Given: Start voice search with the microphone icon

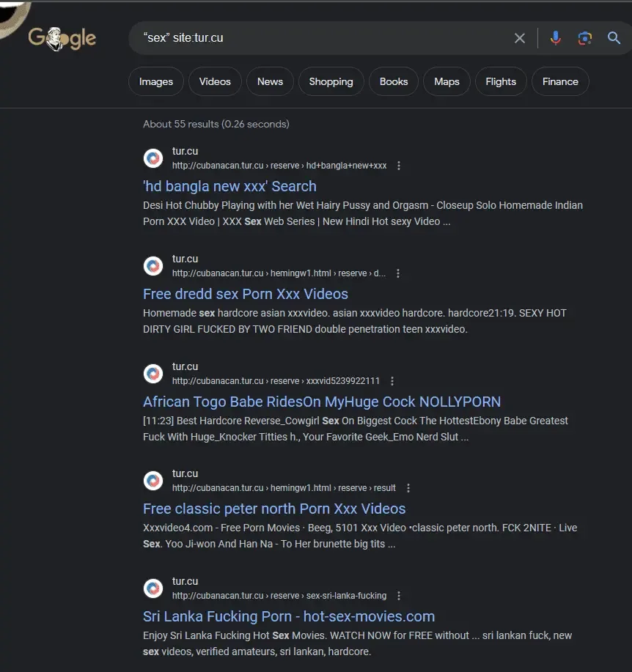Looking at the screenshot, I should pos(555,38).
